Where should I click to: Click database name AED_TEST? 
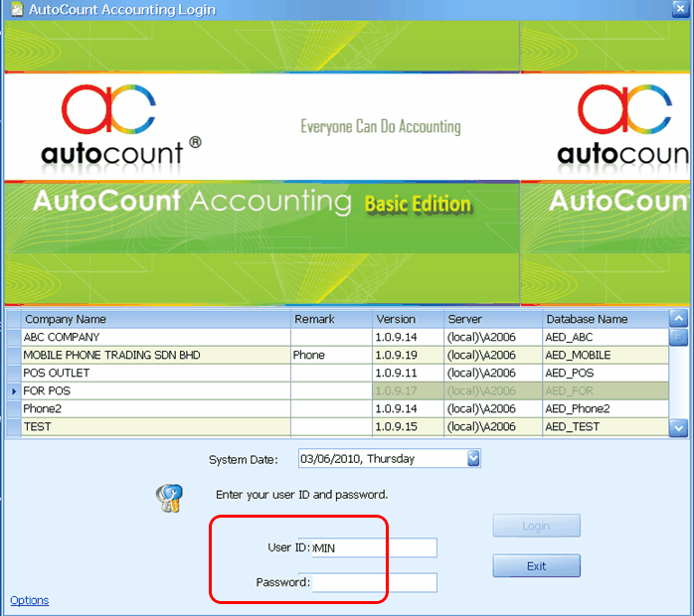point(606,427)
